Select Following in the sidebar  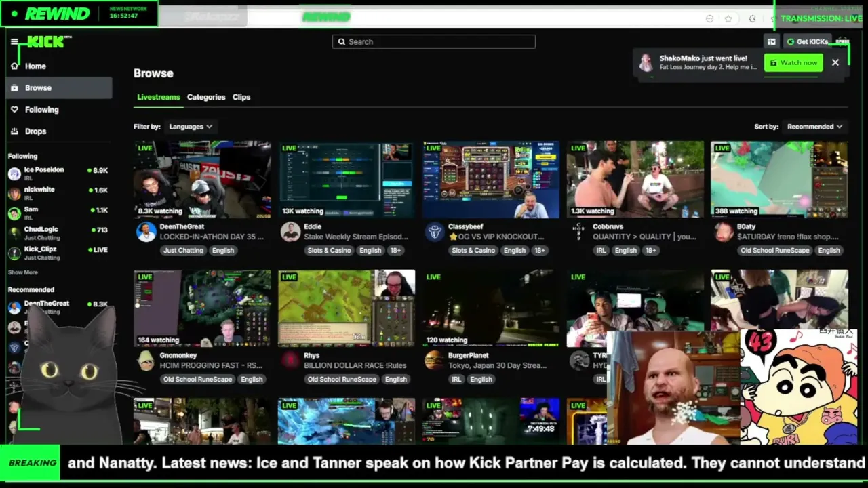pyautogui.click(x=59, y=110)
